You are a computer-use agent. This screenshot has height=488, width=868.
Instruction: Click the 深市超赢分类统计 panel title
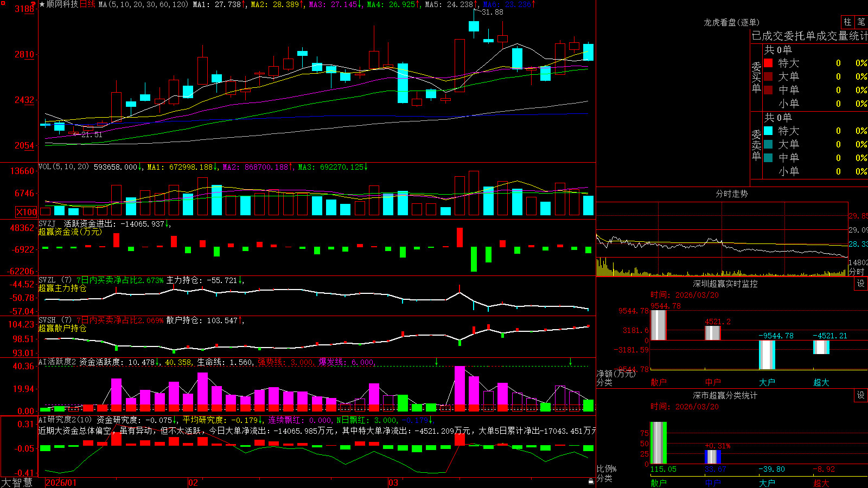725,395
